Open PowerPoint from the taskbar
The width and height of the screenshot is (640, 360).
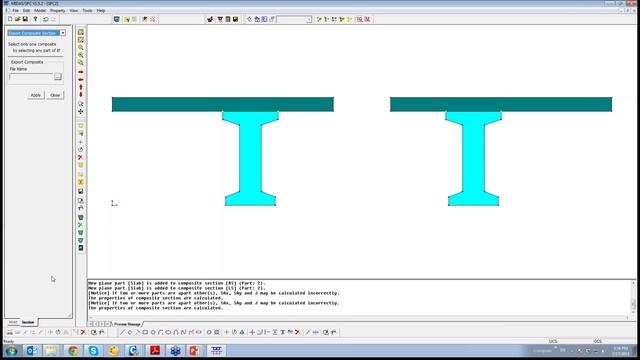click(194, 351)
